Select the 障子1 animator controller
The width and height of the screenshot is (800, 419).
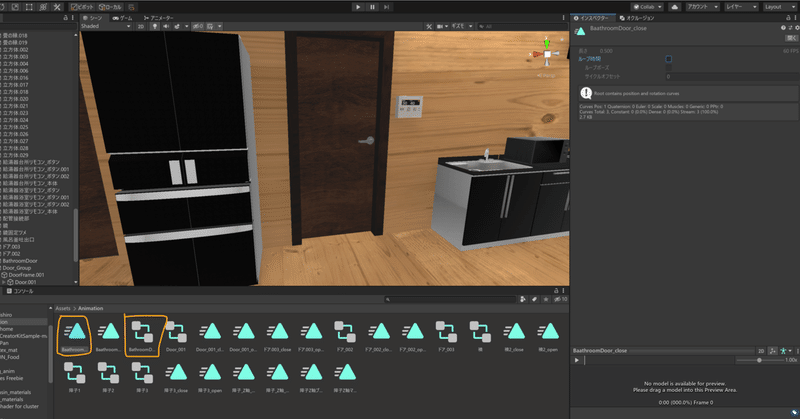tap(74, 376)
